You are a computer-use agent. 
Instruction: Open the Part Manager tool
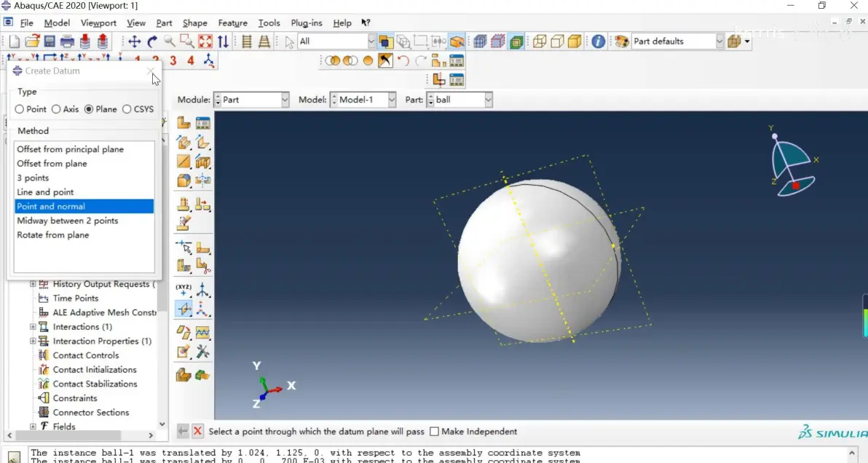[x=202, y=123]
